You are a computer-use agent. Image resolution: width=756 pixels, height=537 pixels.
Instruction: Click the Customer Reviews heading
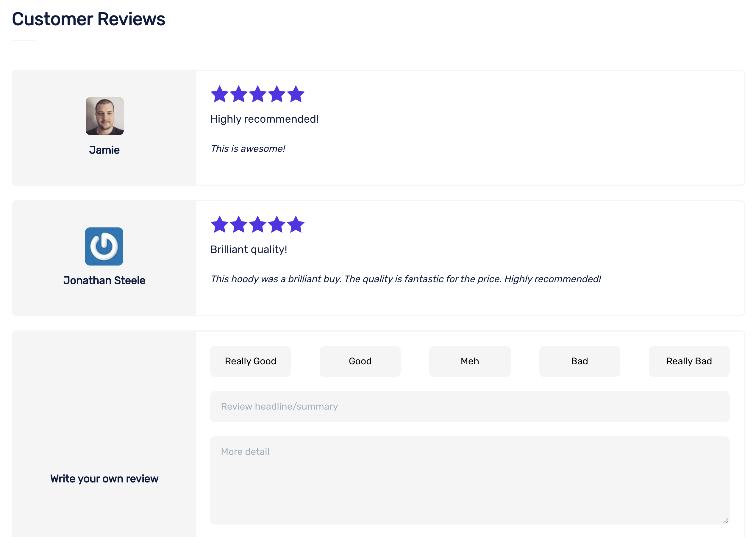[89, 19]
